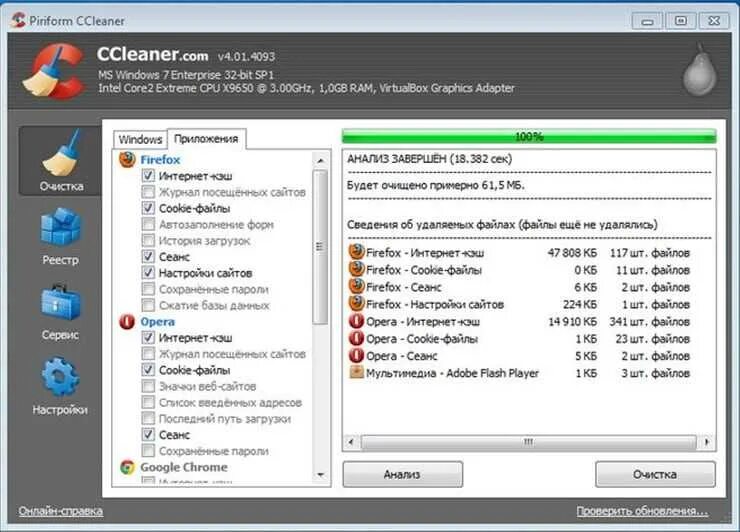Click the Google Chrome icon in list
This screenshot has width=740, height=532.
click(x=127, y=467)
